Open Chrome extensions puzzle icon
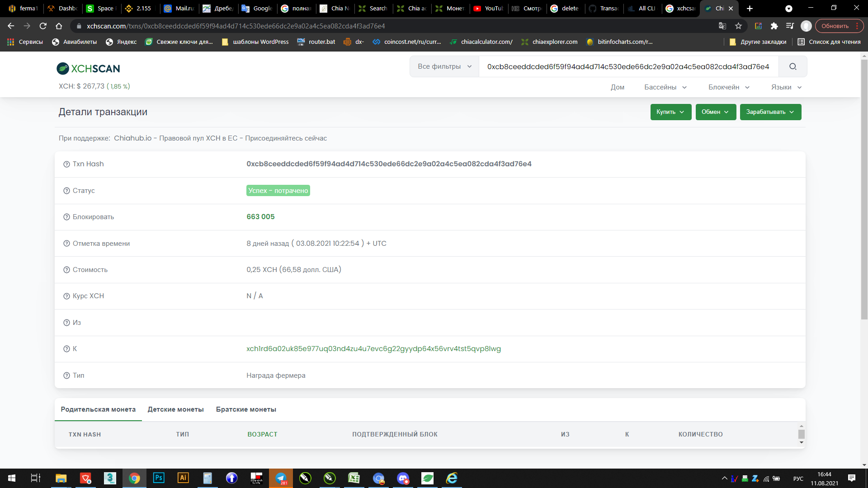The image size is (868, 488). point(774,26)
